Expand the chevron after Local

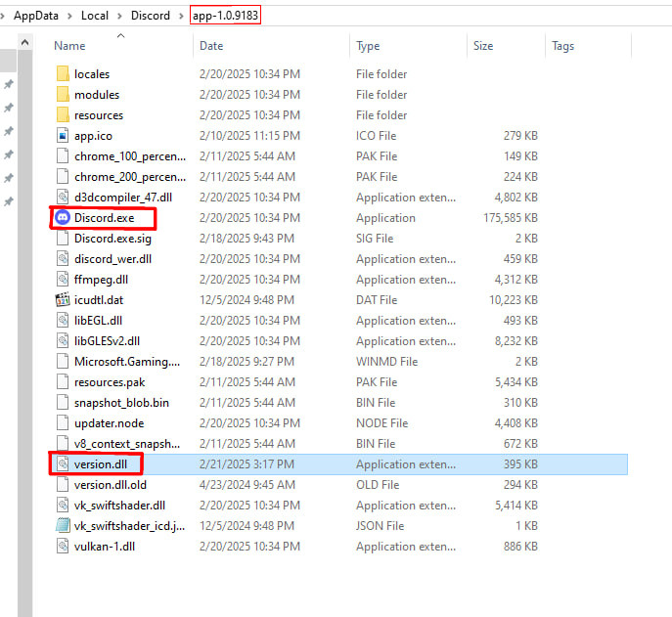coord(119,16)
